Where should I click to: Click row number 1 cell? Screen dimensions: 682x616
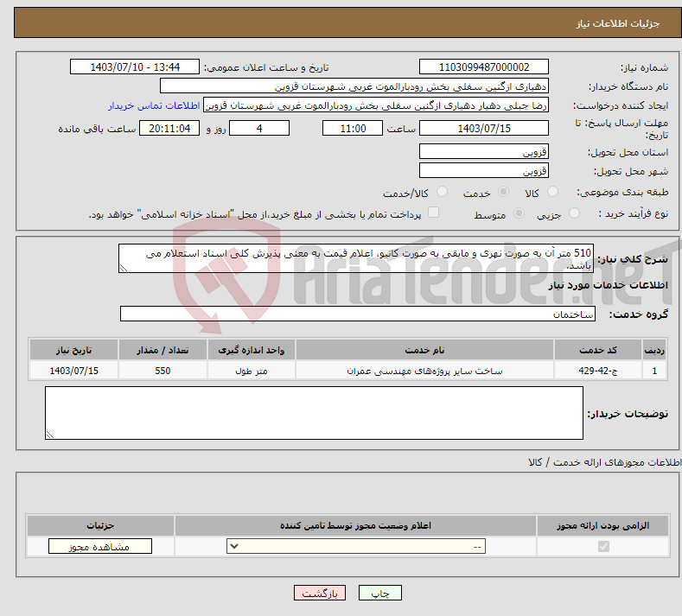[654, 371]
